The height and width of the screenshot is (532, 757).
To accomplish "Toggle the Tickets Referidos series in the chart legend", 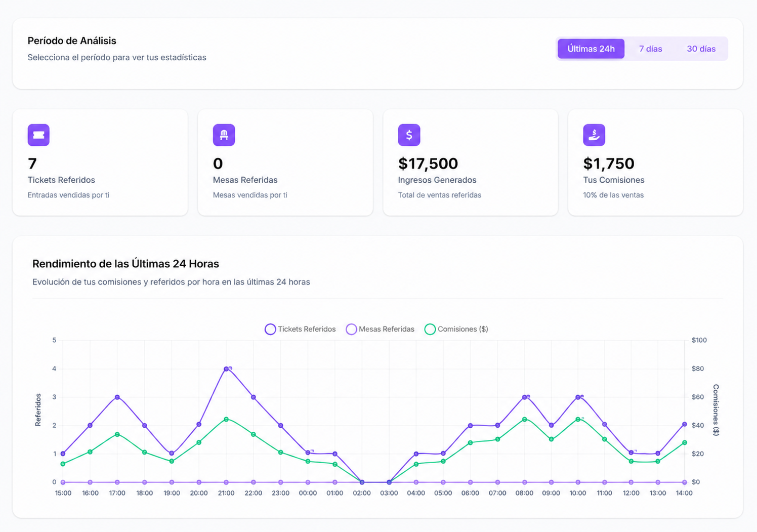I will pyautogui.click(x=300, y=329).
